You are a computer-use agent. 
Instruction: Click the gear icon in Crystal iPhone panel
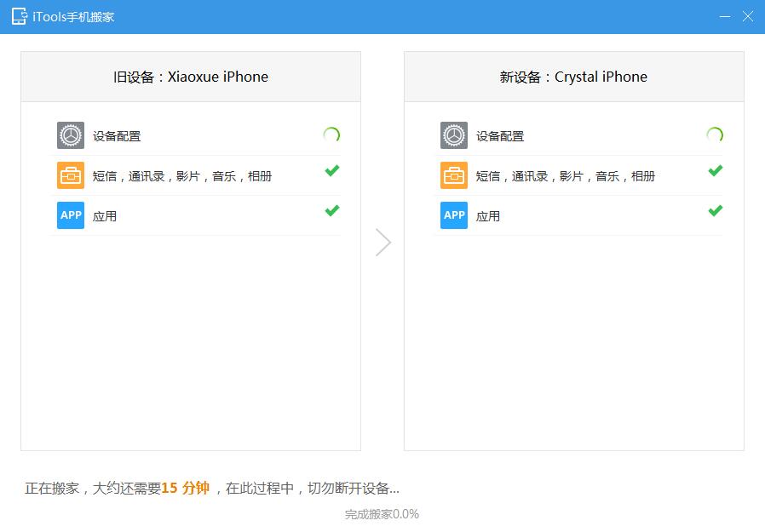(x=454, y=135)
